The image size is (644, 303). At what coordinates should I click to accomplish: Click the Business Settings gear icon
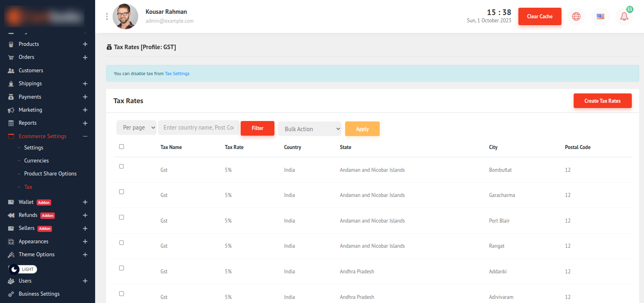[11, 294]
